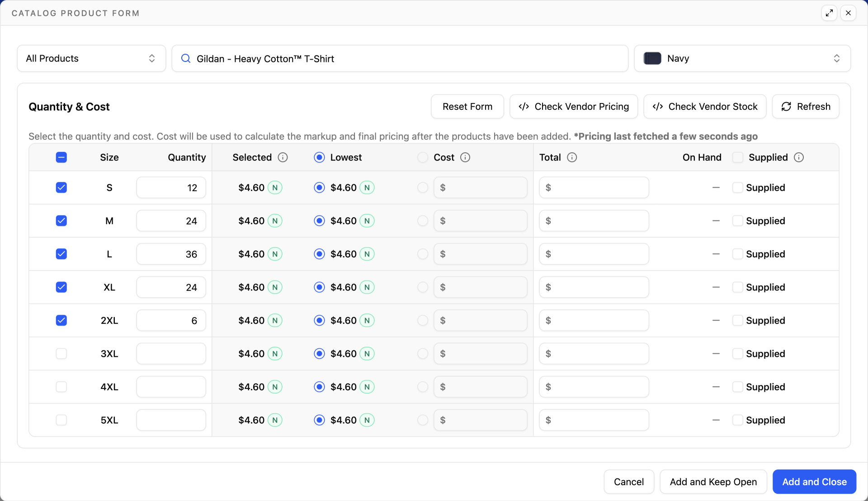Click info icon next to Supplied header
Screen dimensions: 868x501
point(799,157)
